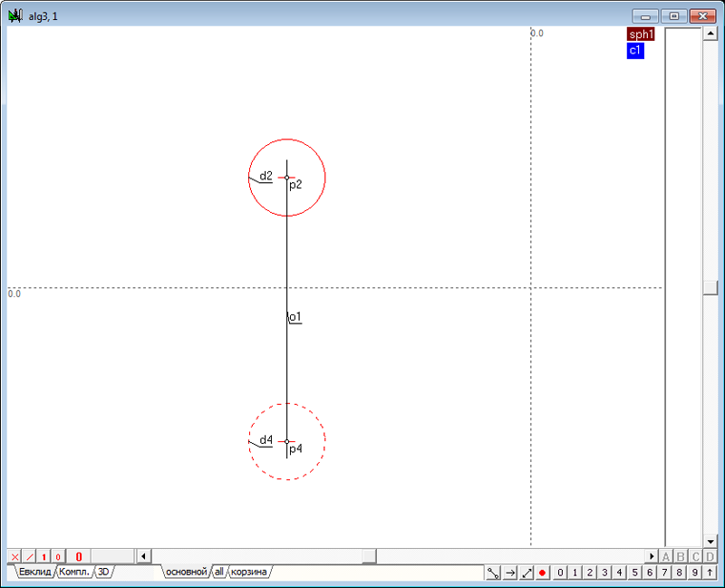The width and height of the screenshot is (725, 588).
Task: Click the empty right-side list panel
Action: coord(683,286)
